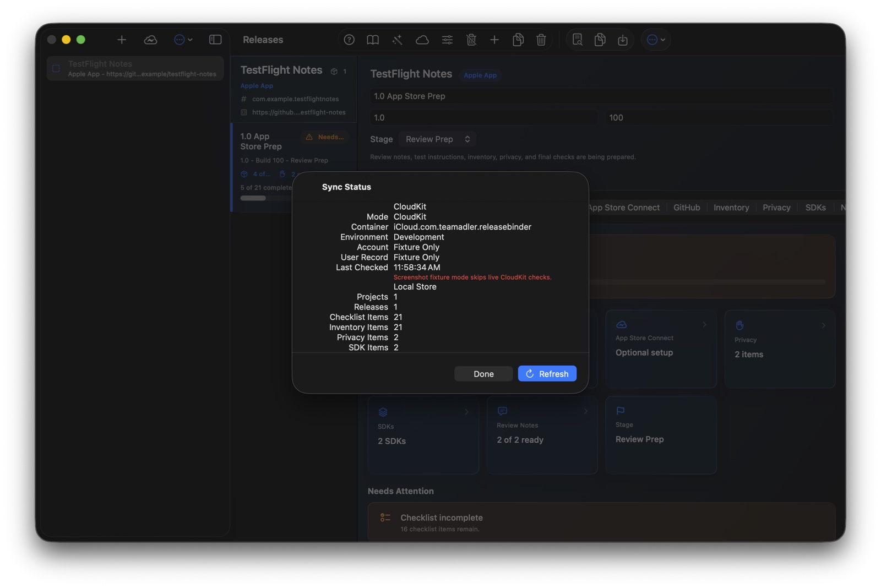The height and width of the screenshot is (588, 881).
Task: Switch to the GitHub tab
Action: tap(687, 208)
